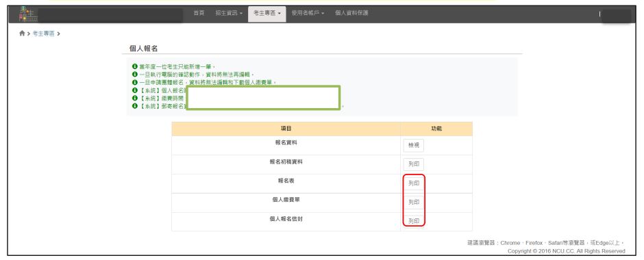Image resolution: width=644 pixels, height=260 pixels.
Task: Click the Copyright 2016 NCU.CC footer text
Action: click(566, 251)
